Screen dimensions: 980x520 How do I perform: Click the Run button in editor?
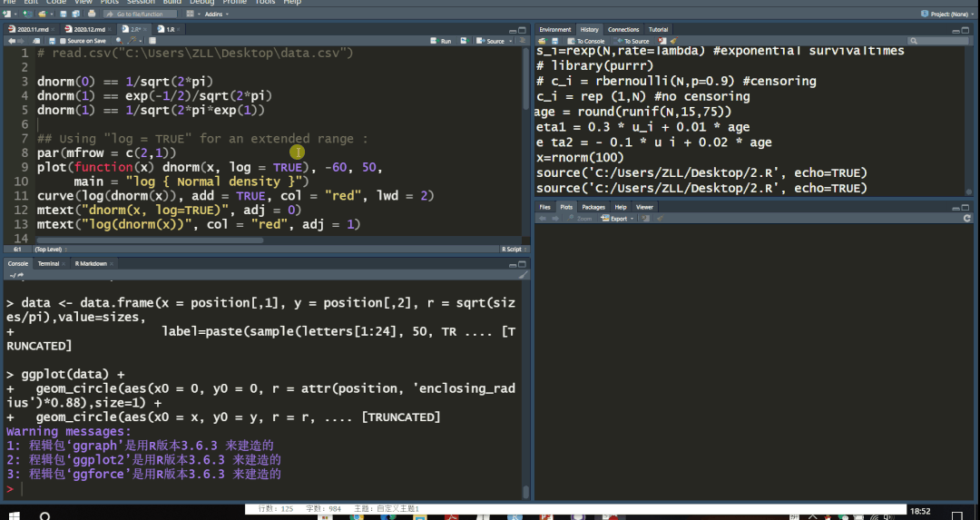coord(441,41)
